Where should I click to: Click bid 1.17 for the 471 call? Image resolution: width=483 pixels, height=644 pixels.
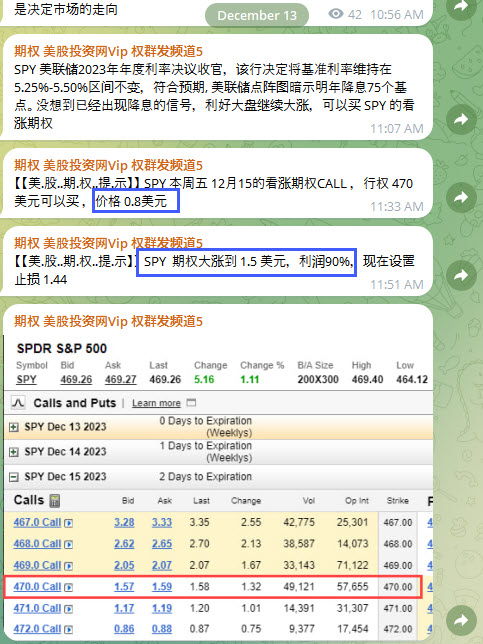124,608
